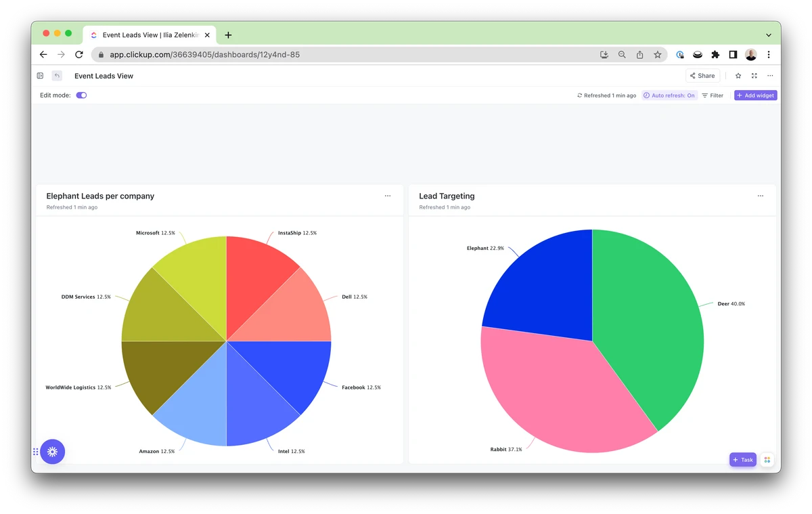This screenshot has height=514, width=812.
Task: Click the Add widget button
Action: pyautogui.click(x=756, y=95)
